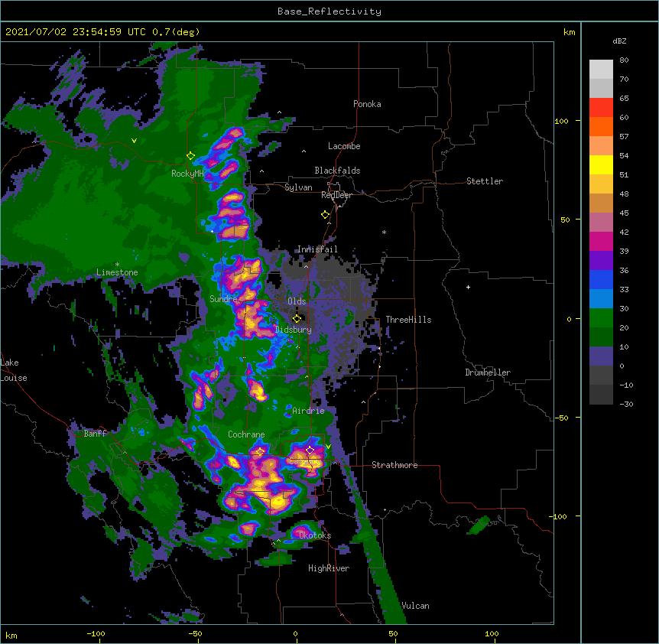Select the green 30 dBZ legend swatch
The image size is (659, 644).
601,318
